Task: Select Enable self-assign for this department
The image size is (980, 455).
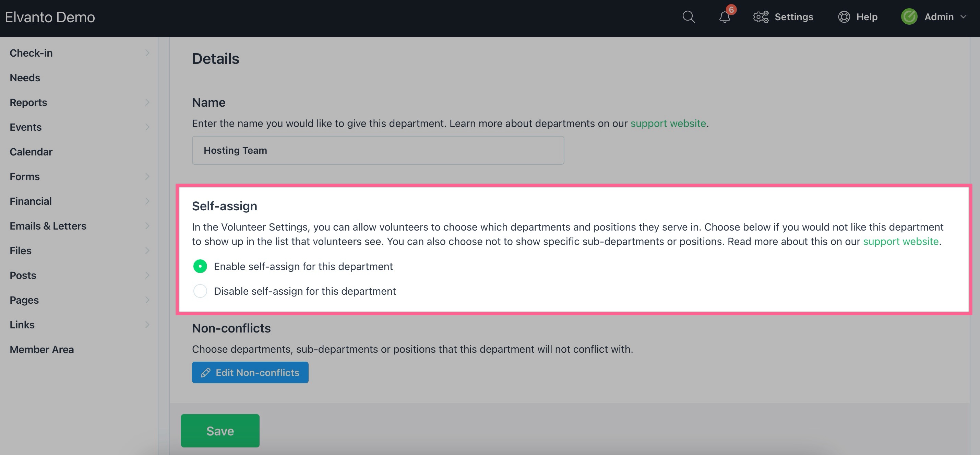Action: [200, 267]
